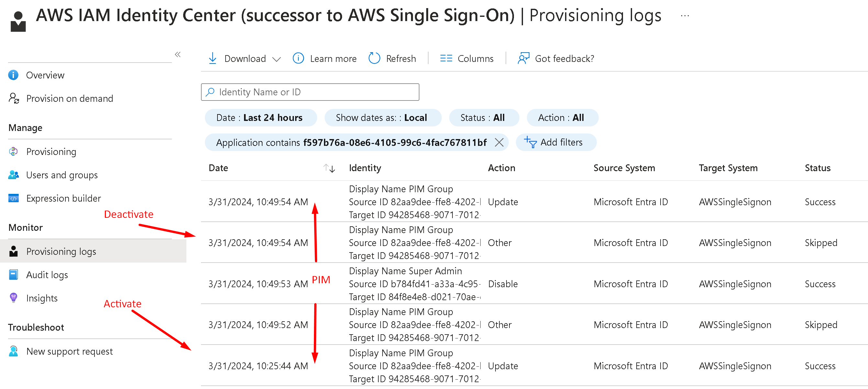Click the Identity Name or ID search box

pyautogui.click(x=310, y=92)
